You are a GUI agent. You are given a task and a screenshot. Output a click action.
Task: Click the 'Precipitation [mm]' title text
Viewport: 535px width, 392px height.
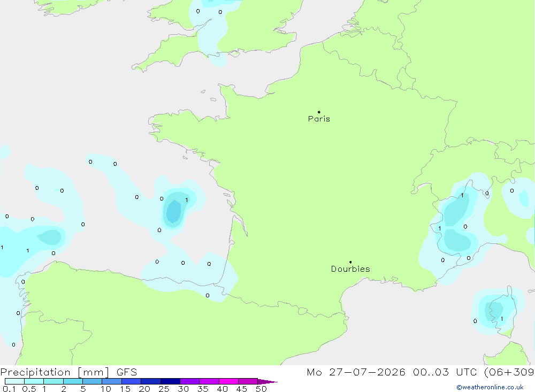(55, 372)
